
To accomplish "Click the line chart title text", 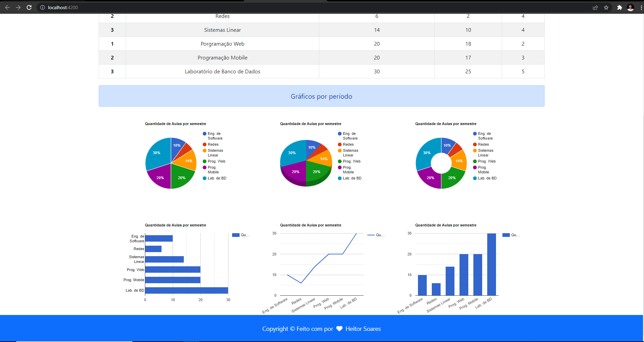I will tap(311, 225).
